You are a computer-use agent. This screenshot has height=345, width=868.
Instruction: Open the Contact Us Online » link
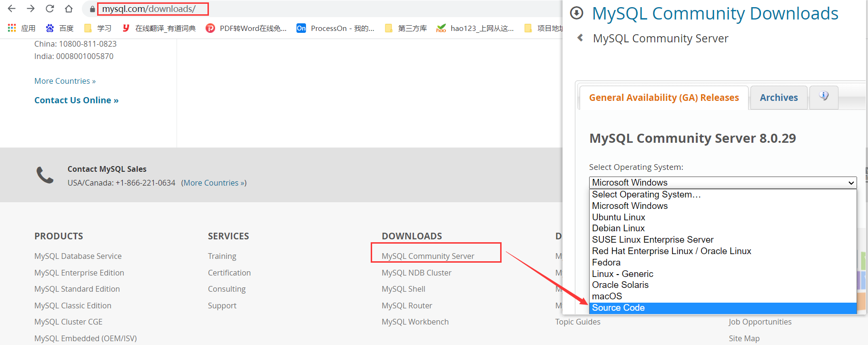(x=77, y=100)
